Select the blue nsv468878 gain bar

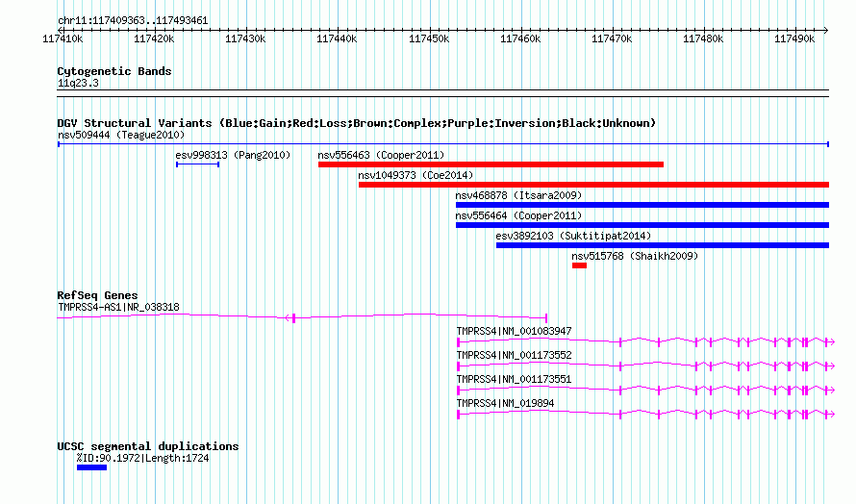[642, 205]
